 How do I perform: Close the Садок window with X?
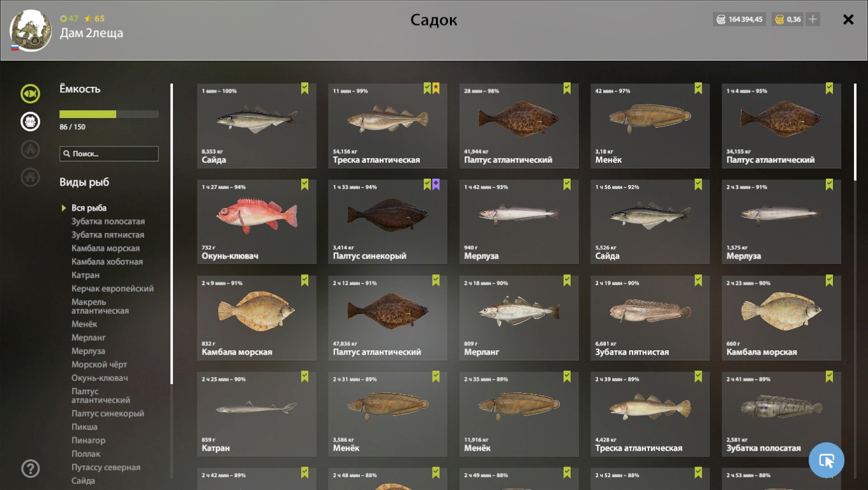pyautogui.click(x=848, y=19)
